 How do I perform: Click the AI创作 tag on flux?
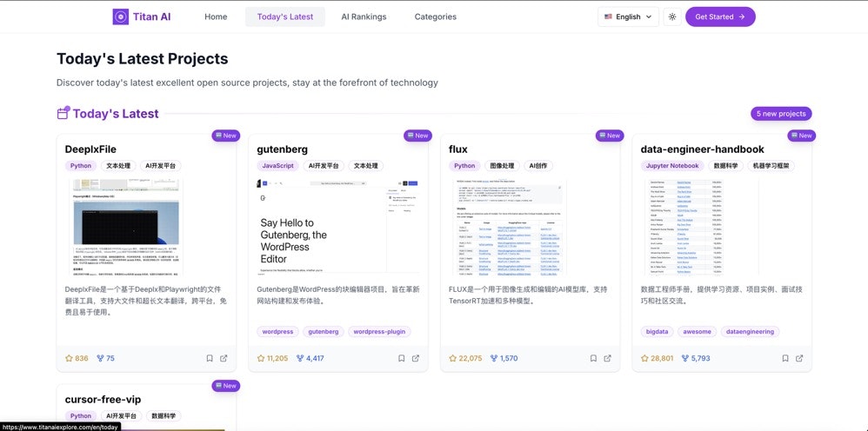pyautogui.click(x=538, y=166)
